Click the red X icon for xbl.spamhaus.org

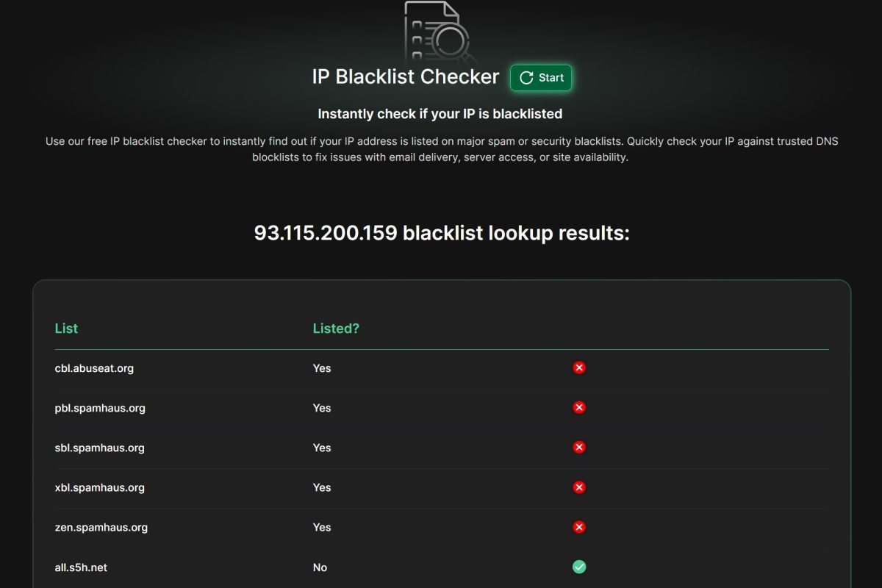[x=579, y=487]
